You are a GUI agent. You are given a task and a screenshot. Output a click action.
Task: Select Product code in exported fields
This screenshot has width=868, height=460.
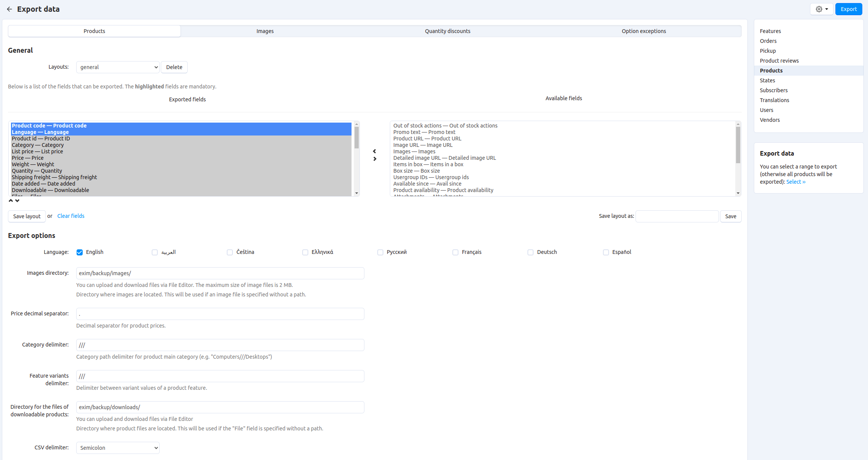(x=181, y=126)
